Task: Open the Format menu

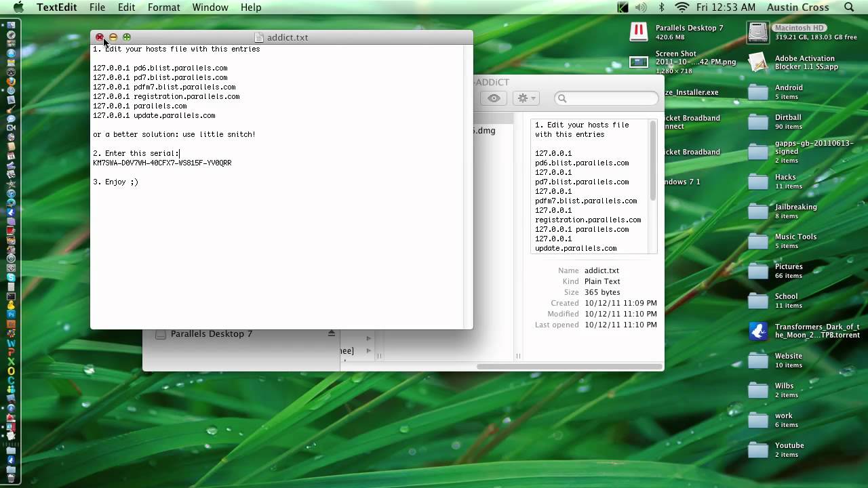Action: pos(163,7)
